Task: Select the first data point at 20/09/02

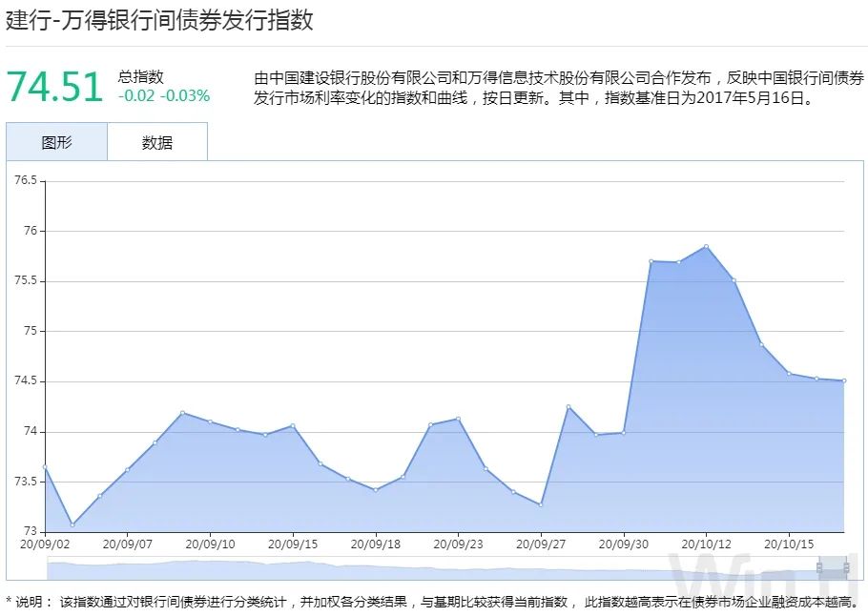Action: 45,467
